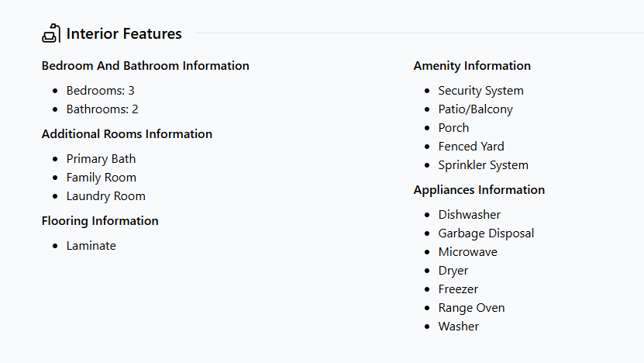Click the Interior Features section icon

(x=51, y=34)
